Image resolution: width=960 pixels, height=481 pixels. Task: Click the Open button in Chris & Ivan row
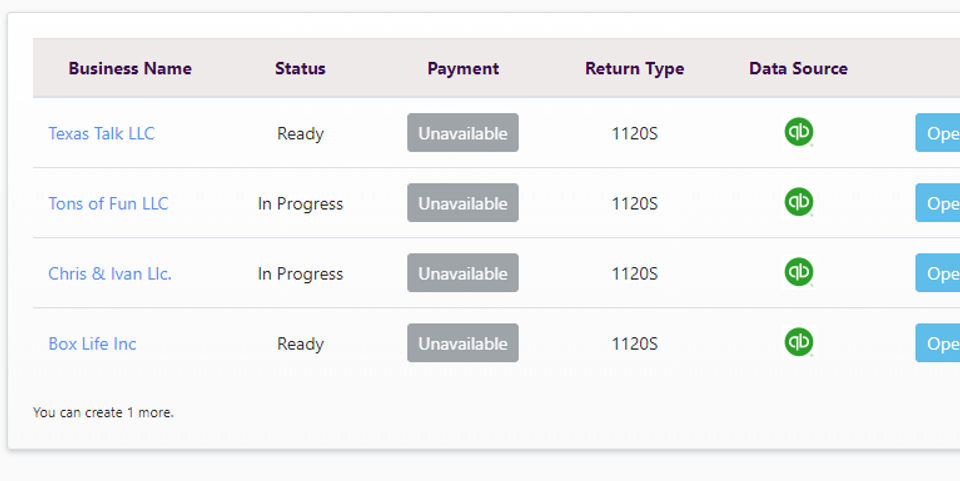(x=938, y=273)
